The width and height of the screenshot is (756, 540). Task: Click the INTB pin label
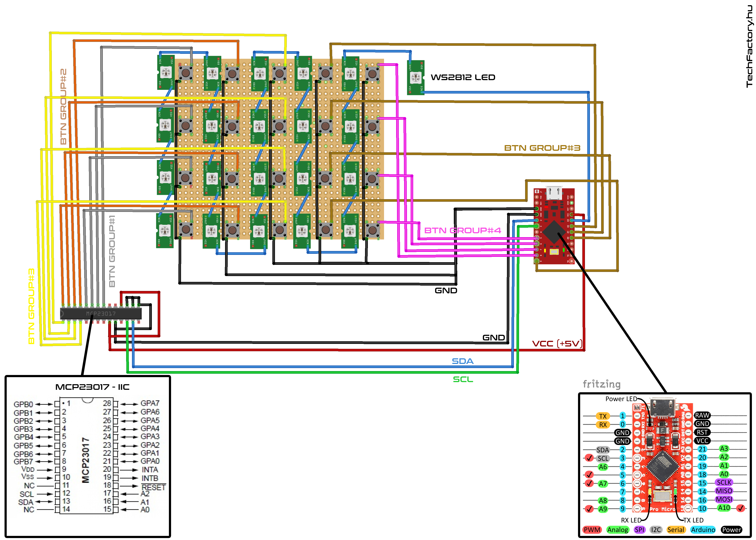150,478
